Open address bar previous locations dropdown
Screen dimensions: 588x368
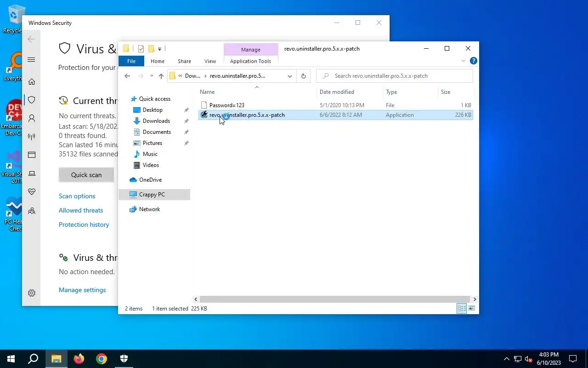pos(290,76)
